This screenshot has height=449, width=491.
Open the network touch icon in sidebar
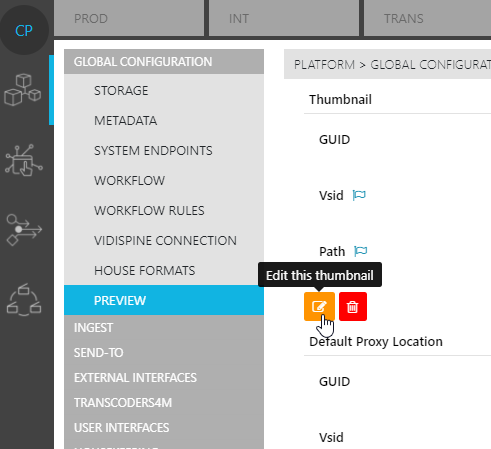tap(24, 160)
